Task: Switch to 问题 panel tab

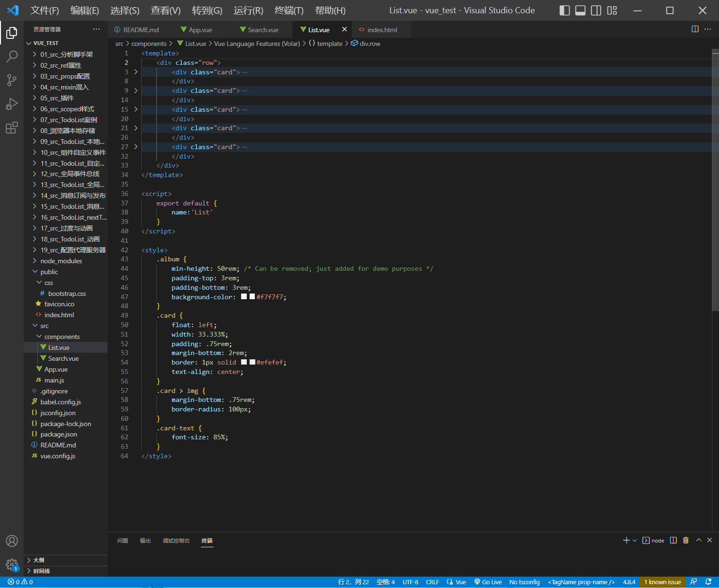Action: click(123, 541)
